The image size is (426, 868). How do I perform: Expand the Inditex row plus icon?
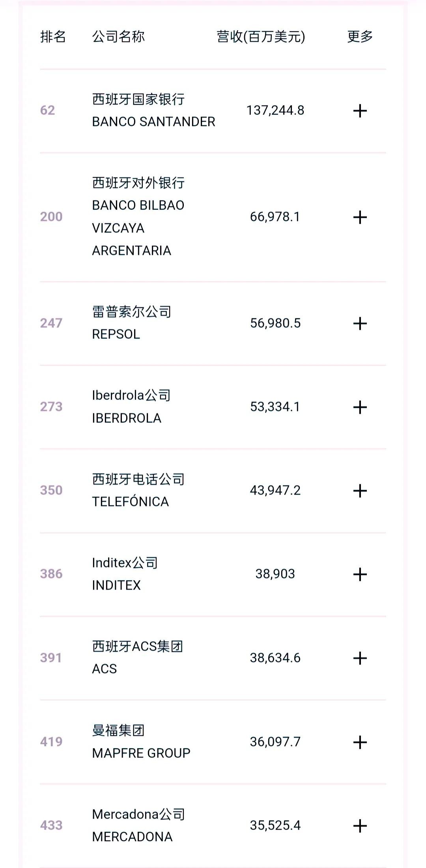pos(360,575)
